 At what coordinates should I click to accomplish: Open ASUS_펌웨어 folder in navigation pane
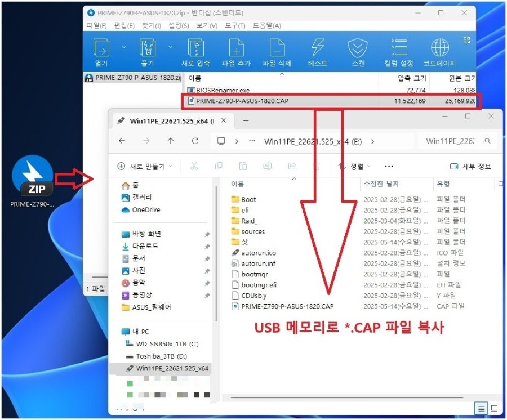click(146, 307)
